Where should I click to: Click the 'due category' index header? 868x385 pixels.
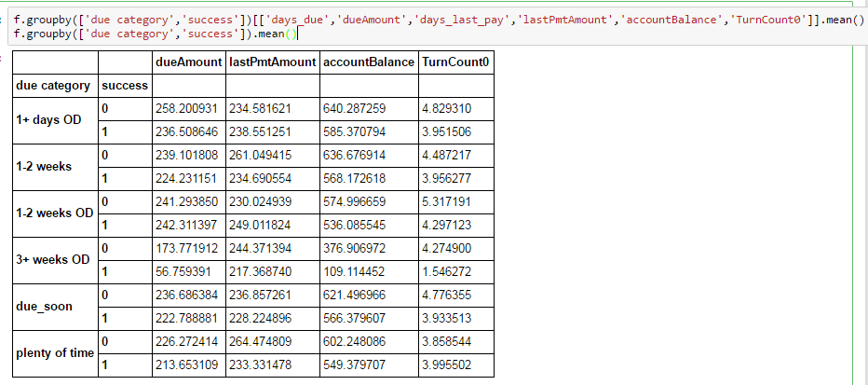point(53,86)
